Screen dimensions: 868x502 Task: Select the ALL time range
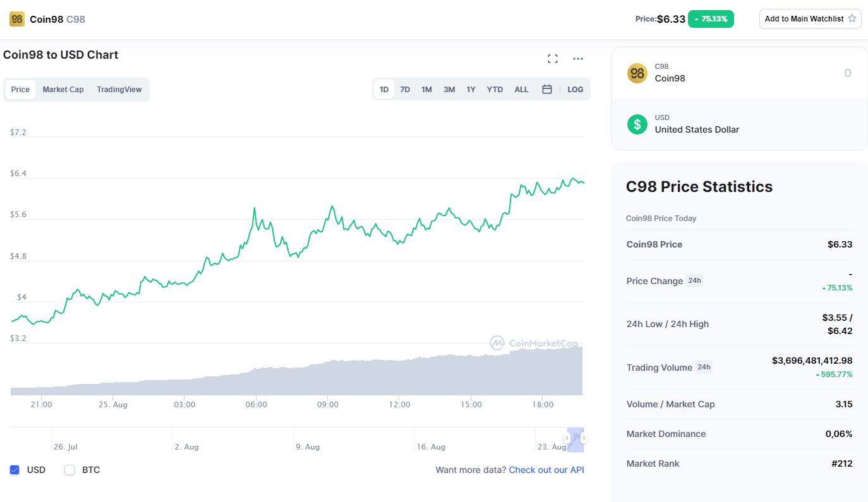521,90
